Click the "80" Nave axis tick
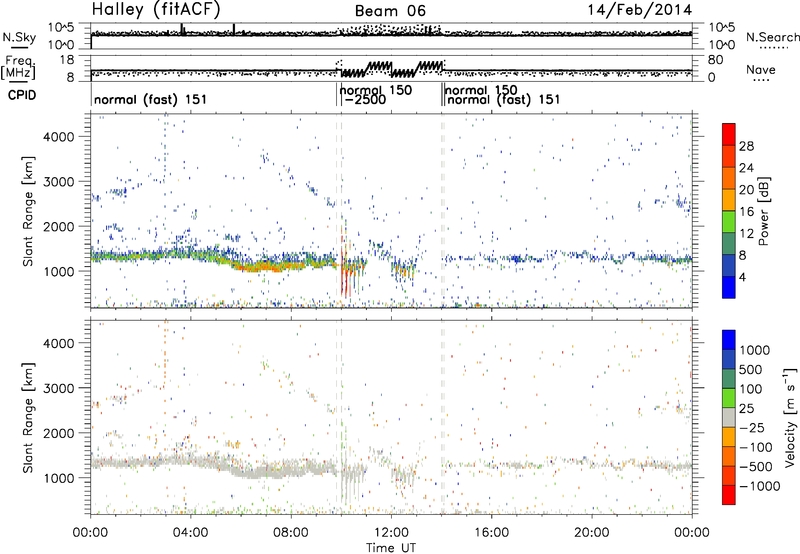This screenshot has width=800, height=554. 715,60
